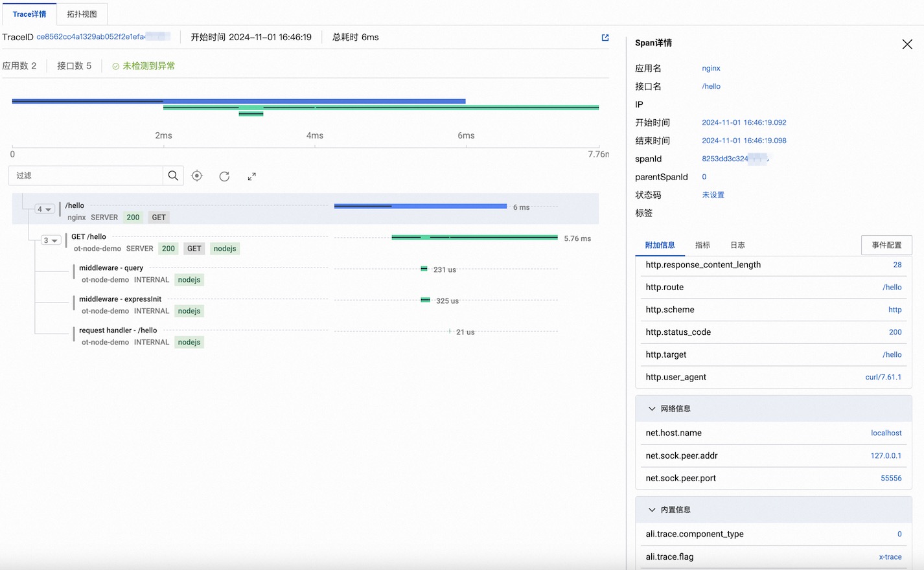This screenshot has height=570, width=924.
Task: Collapse the /hello span with 4 children
Action: (x=44, y=209)
